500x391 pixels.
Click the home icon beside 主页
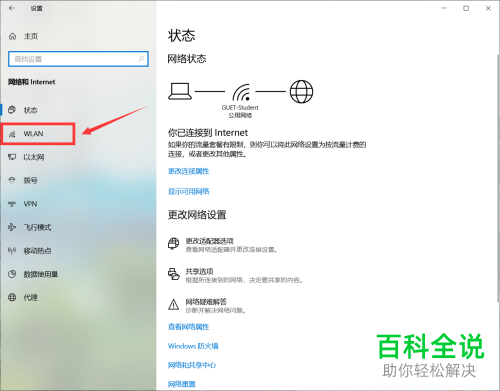point(12,36)
